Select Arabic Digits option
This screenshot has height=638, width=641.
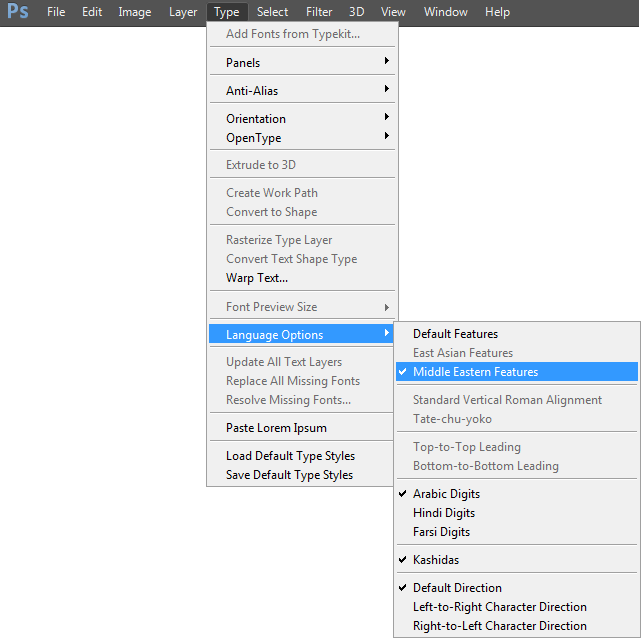pyautogui.click(x=446, y=494)
